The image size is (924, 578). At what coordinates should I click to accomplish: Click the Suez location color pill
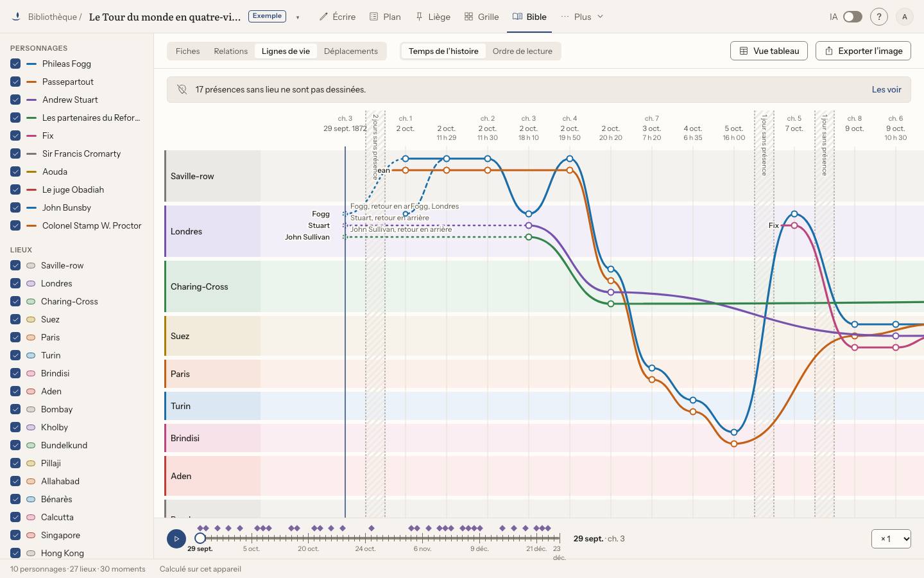[x=31, y=319]
